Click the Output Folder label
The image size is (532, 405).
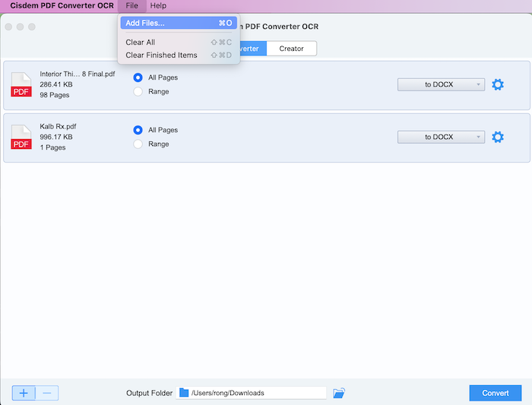coord(149,393)
